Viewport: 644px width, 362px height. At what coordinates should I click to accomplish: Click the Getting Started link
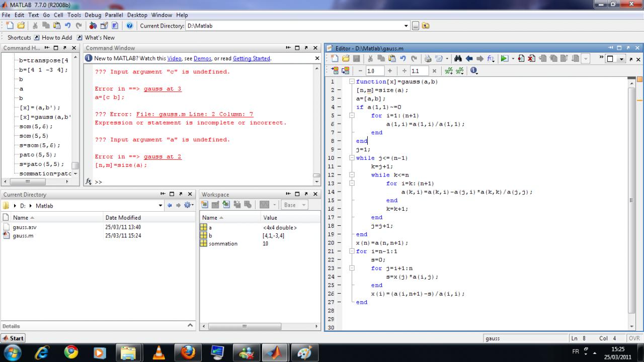coord(251,58)
